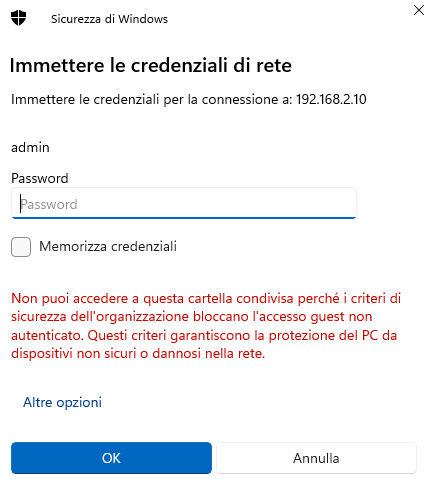Image resolution: width=437 pixels, height=492 pixels.
Task: Click the red guest access error message
Action: 206,326
